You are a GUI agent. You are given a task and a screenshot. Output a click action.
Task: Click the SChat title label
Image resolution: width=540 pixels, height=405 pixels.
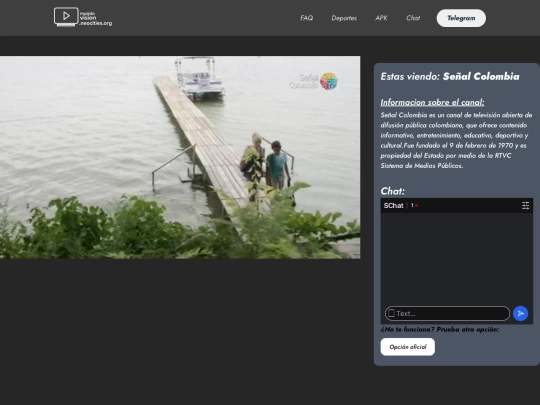click(393, 206)
